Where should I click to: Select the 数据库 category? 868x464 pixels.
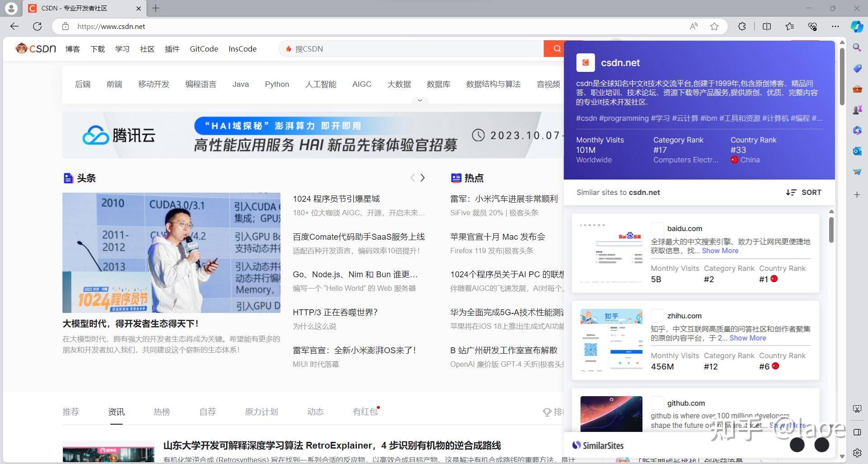tap(438, 84)
